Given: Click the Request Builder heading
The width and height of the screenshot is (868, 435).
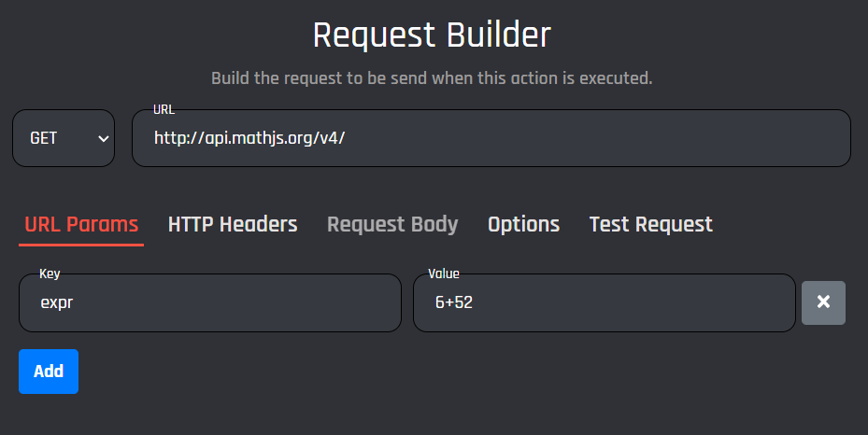Looking at the screenshot, I should point(432,35).
